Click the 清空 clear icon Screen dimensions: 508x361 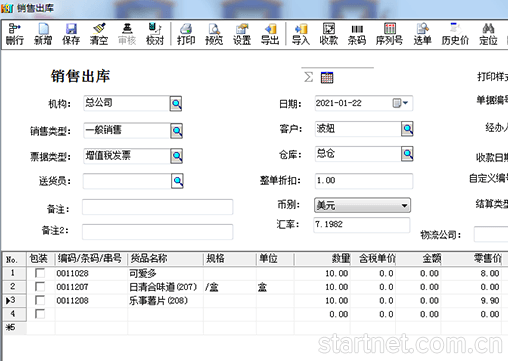pyautogui.click(x=99, y=34)
